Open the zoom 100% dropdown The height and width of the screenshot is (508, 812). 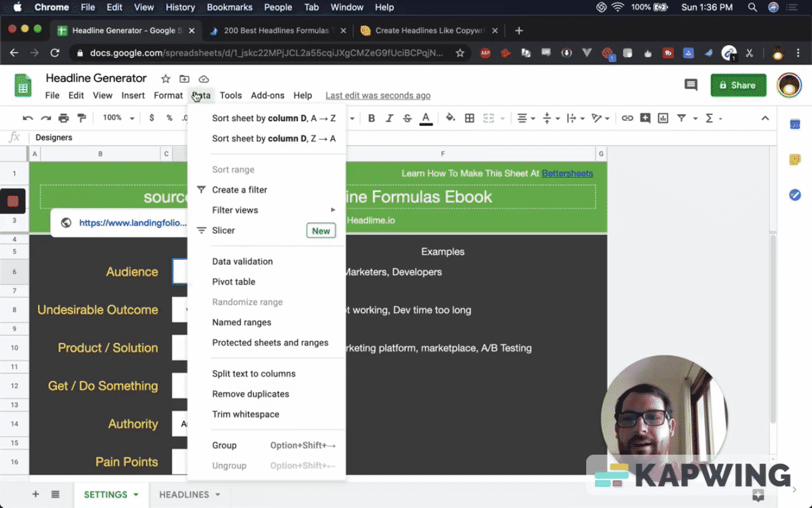(119, 118)
